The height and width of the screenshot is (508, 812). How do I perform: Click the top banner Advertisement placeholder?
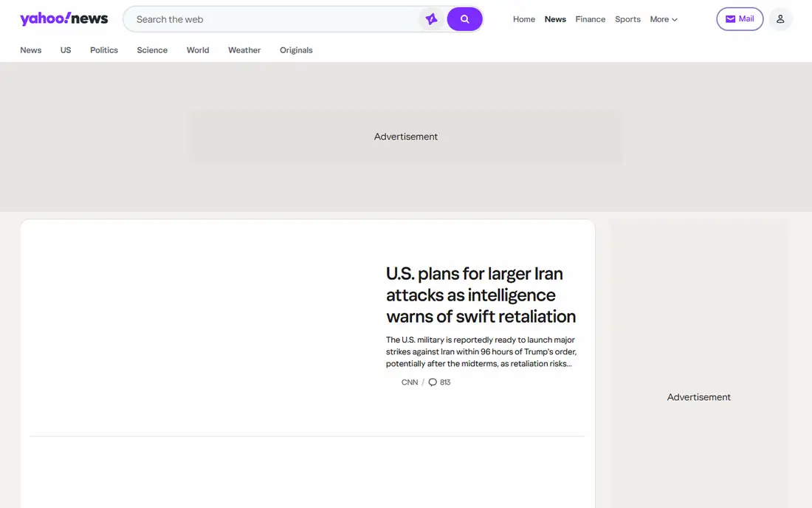point(406,137)
